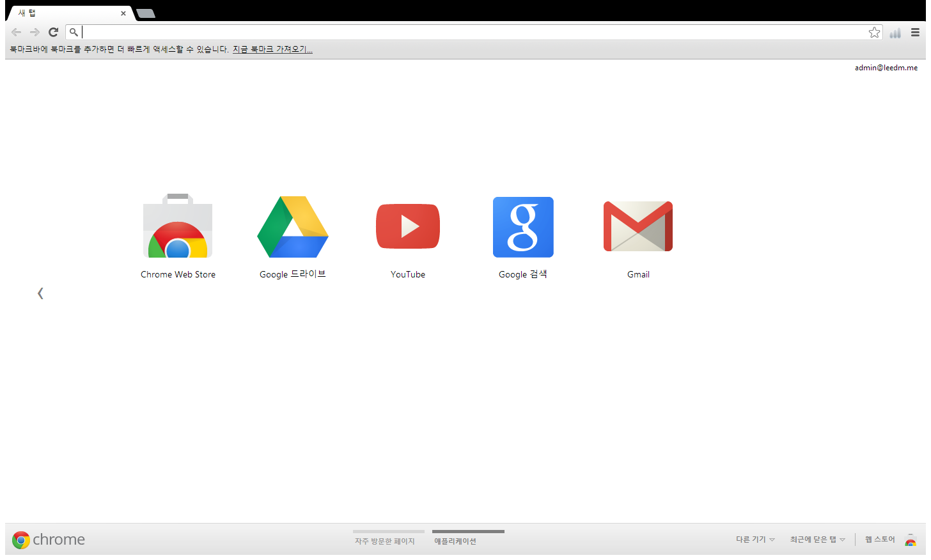Expand the 최근에 닫은 탭 dropdown

click(x=817, y=540)
